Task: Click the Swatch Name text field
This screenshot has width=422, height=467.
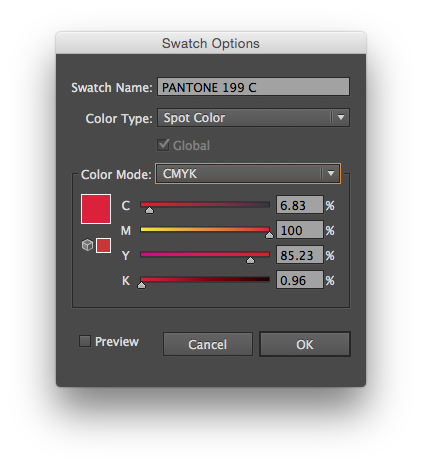Action: click(x=253, y=87)
